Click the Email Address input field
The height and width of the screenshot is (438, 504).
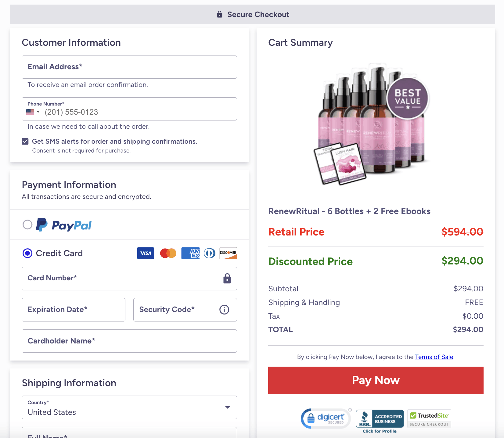pyautogui.click(x=129, y=67)
